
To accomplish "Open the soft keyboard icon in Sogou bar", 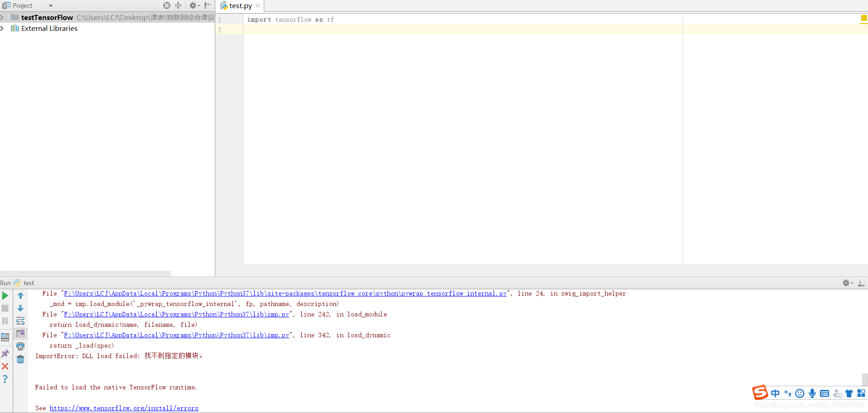I will pyautogui.click(x=824, y=393).
